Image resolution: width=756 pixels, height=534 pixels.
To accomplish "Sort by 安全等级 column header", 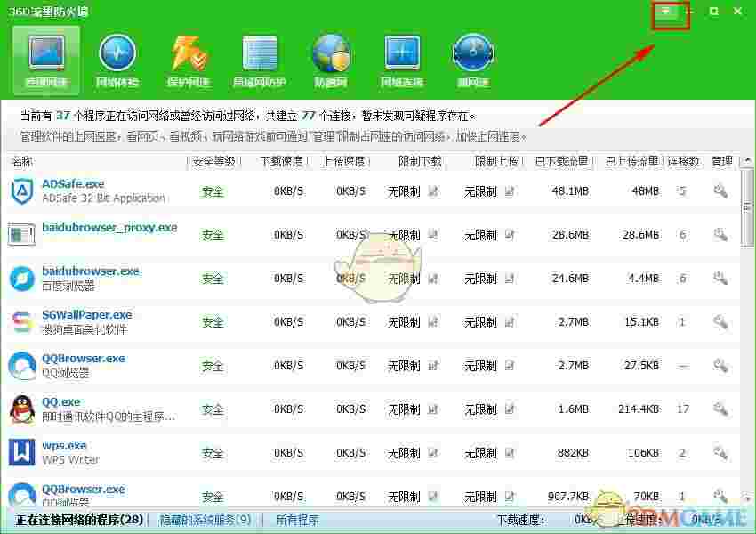I will coord(213,162).
